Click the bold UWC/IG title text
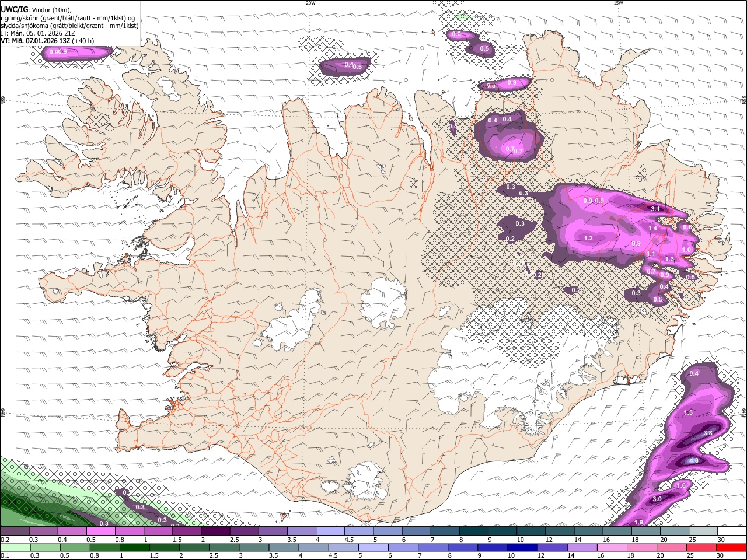Screen dimensions: 747x560 click(x=14, y=10)
